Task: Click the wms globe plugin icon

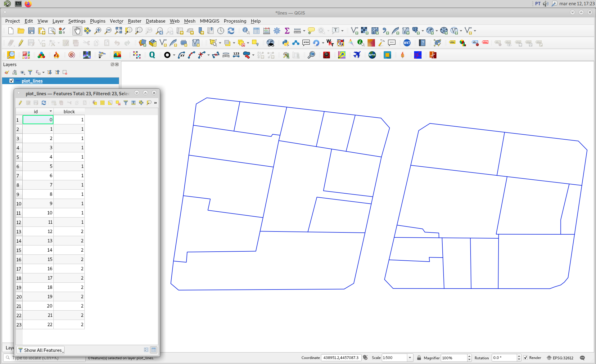Action: click(372, 55)
